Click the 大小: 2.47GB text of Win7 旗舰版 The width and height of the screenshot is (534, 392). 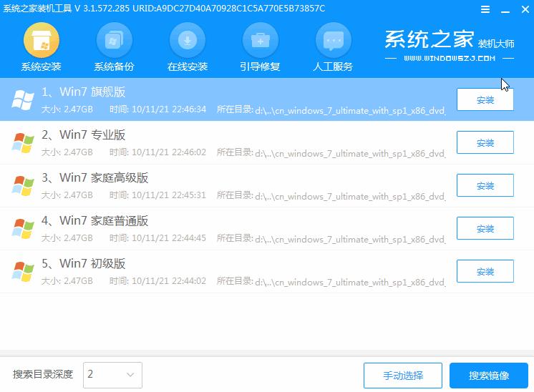coord(67,109)
